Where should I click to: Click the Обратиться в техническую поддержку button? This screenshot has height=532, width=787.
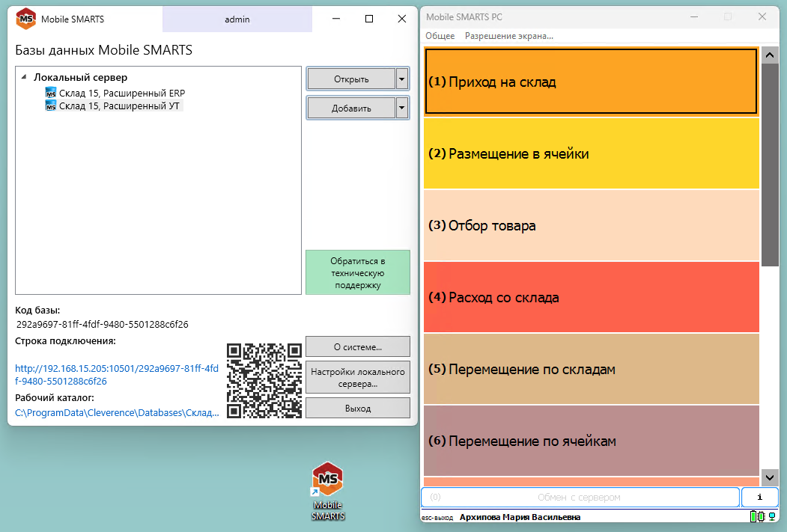(357, 272)
